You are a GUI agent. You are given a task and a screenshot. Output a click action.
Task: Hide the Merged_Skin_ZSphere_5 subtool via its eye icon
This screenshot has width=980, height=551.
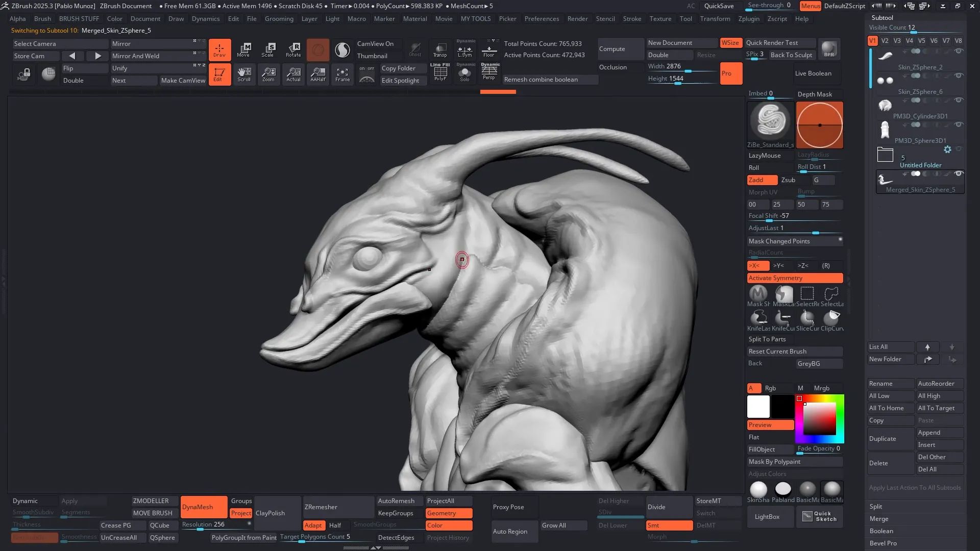[959, 174]
